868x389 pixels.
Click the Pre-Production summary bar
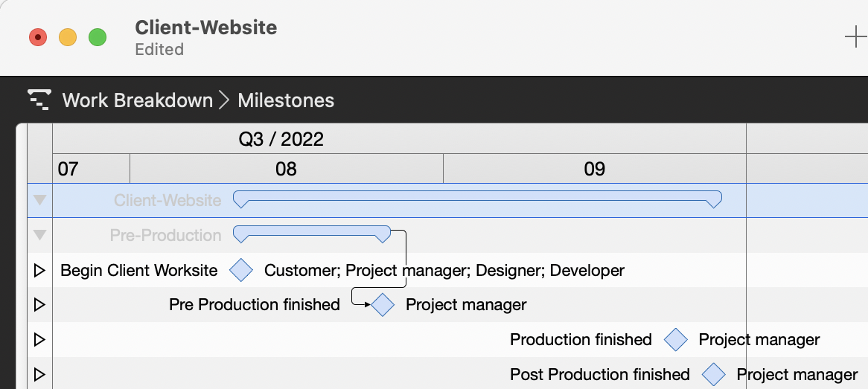tap(311, 231)
